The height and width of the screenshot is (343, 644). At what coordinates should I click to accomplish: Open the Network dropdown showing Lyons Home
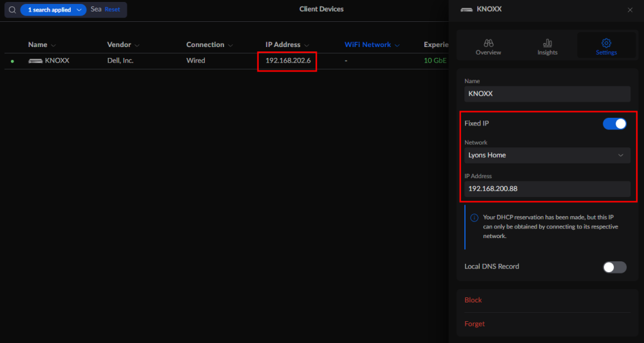547,155
